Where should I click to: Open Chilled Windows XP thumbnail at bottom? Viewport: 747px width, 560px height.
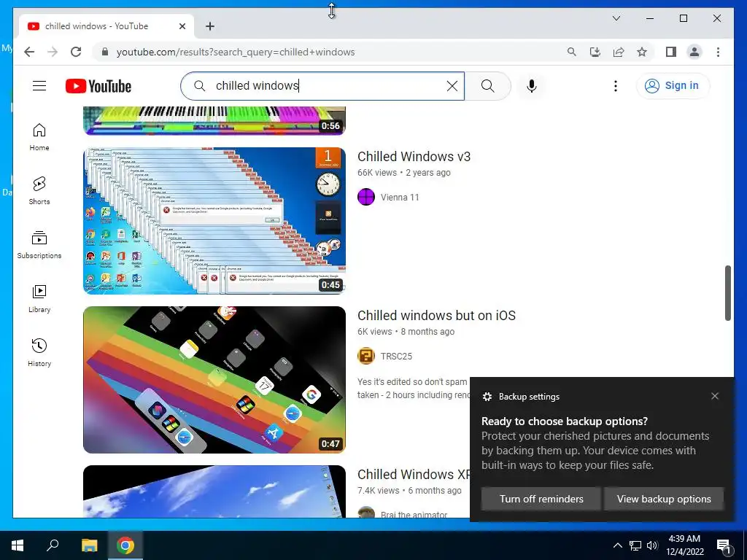click(x=214, y=491)
